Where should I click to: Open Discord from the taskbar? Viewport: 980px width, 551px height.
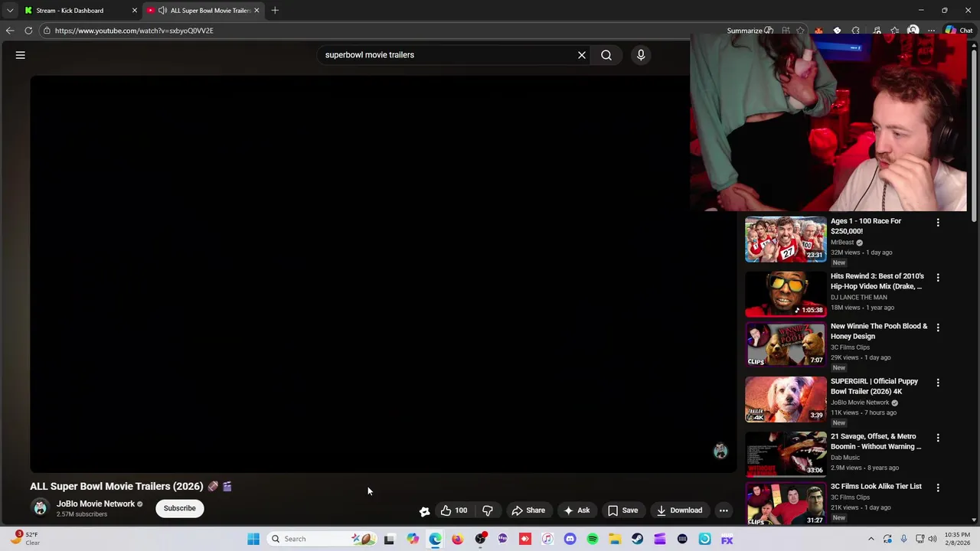pos(570,539)
